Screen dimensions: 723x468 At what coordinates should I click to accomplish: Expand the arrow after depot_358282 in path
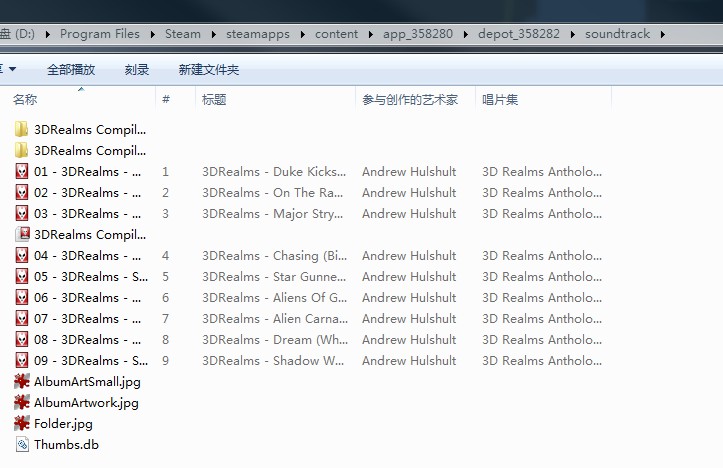[572, 34]
